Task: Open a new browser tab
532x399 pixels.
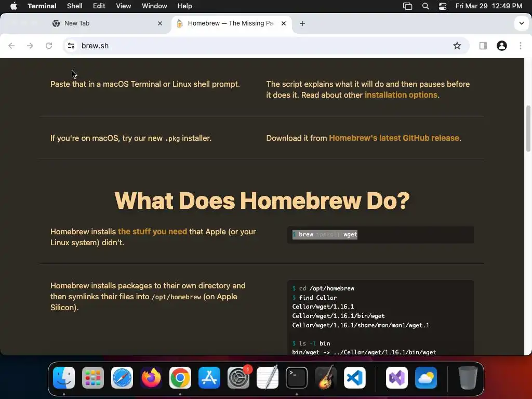Action: point(302,23)
